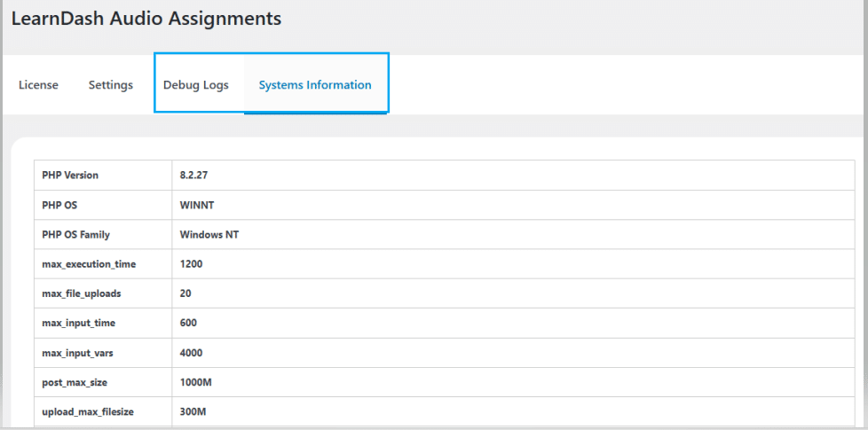Image resolution: width=868 pixels, height=430 pixels.
Task: Open the License tab
Action: [x=38, y=85]
